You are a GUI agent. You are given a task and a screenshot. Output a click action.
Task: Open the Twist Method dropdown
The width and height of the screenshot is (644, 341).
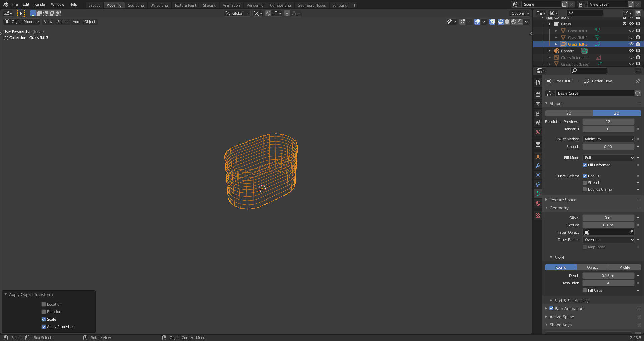608,139
